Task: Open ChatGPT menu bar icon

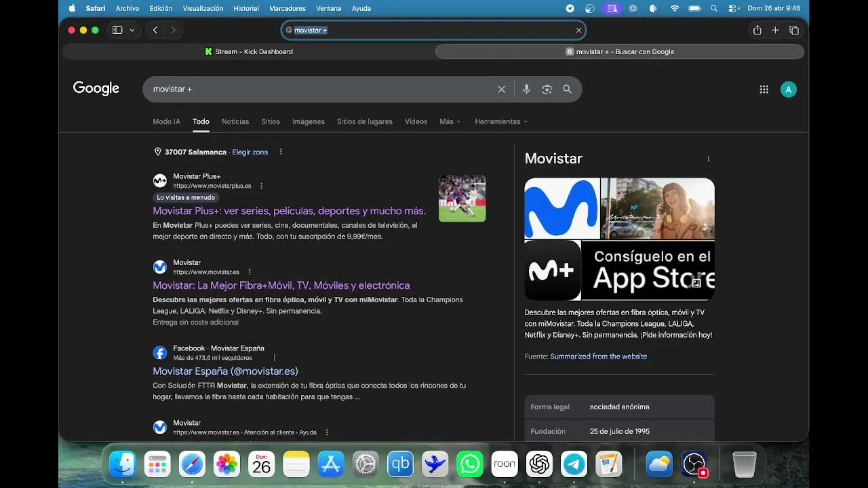Action: [633, 8]
